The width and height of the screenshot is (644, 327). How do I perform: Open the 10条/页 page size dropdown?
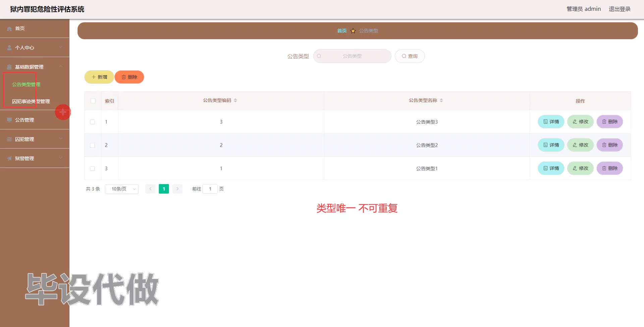coord(122,189)
